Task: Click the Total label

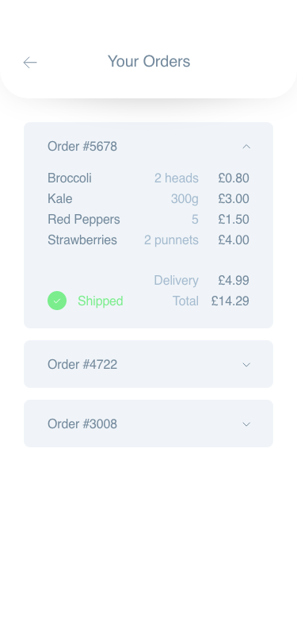Action: [x=185, y=301]
